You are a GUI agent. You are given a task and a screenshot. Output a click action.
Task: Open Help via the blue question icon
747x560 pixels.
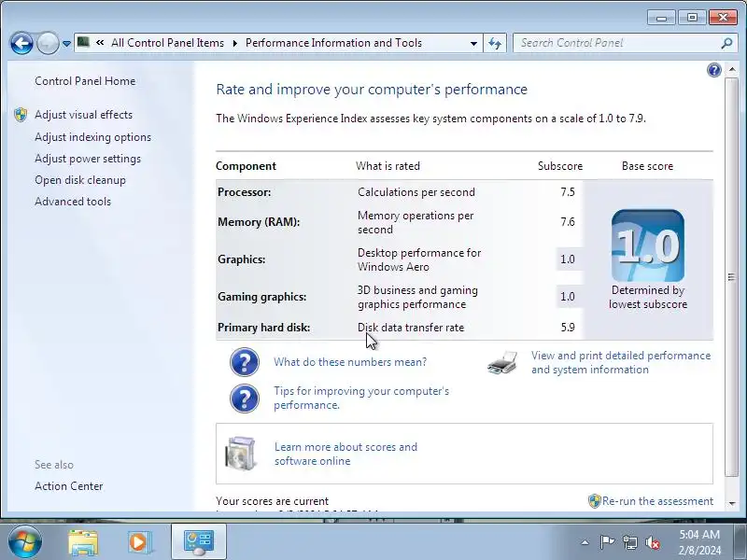pyautogui.click(x=713, y=70)
